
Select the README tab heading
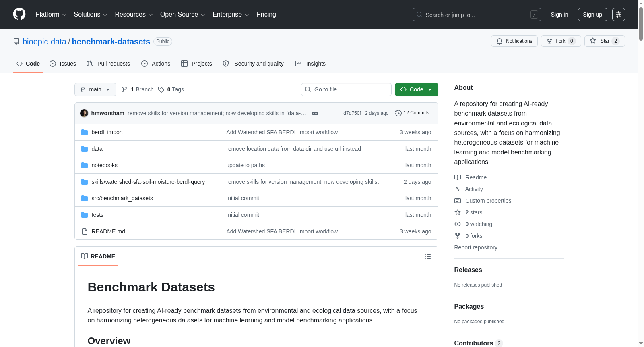point(98,256)
